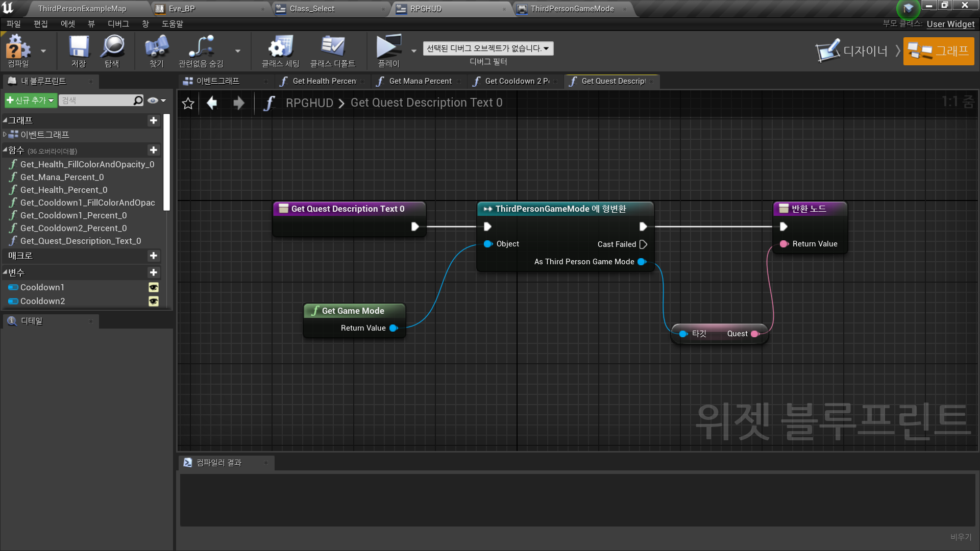The image size is (980, 551).
Task: Compile the blueprint
Action: point(18,49)
